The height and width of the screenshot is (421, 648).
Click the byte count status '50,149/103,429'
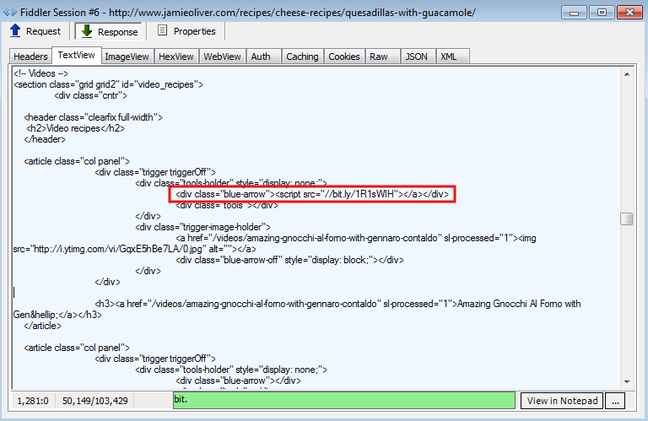tap(95, 401)
